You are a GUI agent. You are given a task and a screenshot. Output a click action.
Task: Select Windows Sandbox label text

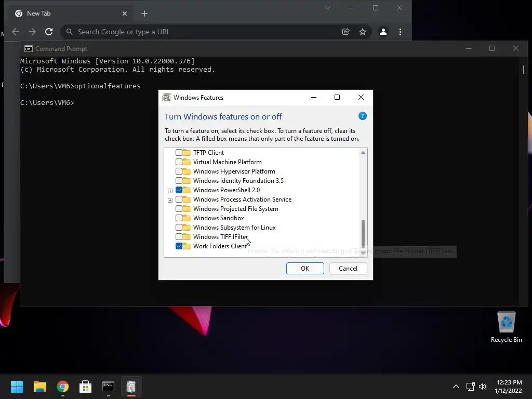point(219,218)
